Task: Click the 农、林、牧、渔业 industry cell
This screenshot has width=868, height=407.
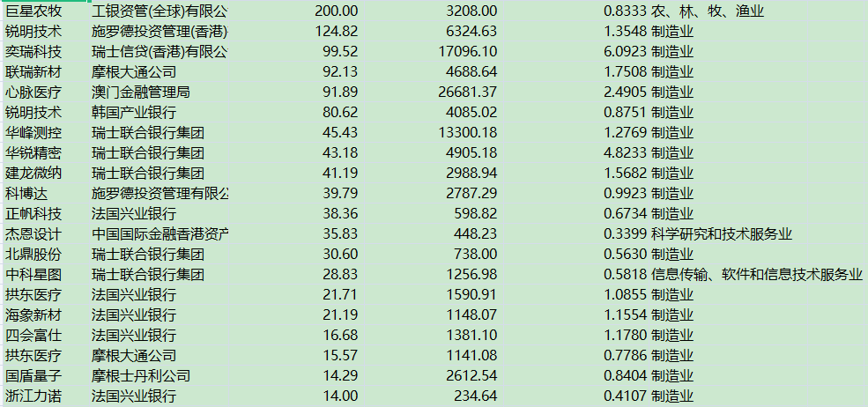Action: (707, 11)
